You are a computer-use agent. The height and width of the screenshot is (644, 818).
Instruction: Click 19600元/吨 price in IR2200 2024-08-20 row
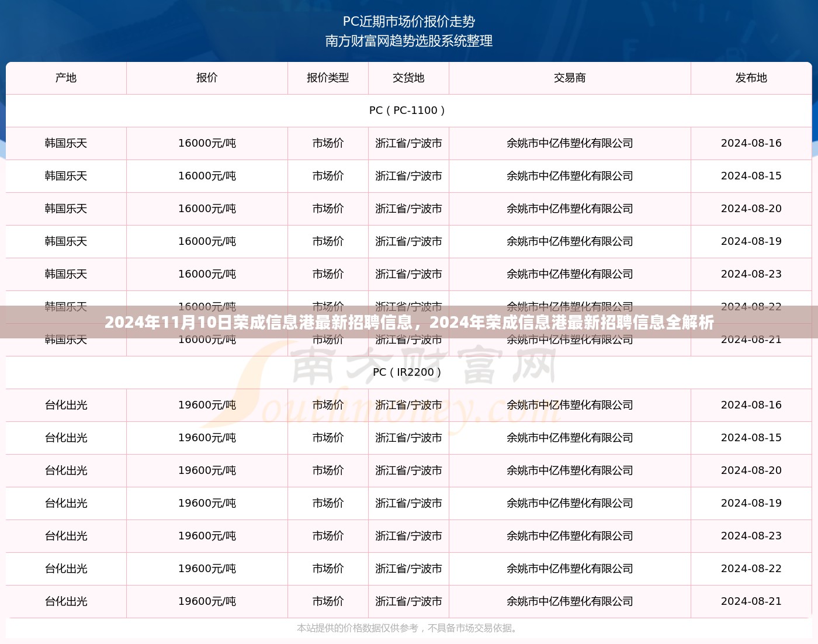pos(207,470)
